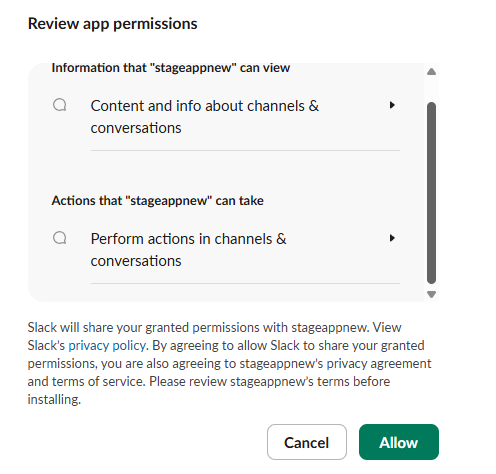Click the permissions list scrollbar thumb
The width and height of the screenshot is (496, 474).
(x=431, y=193)
